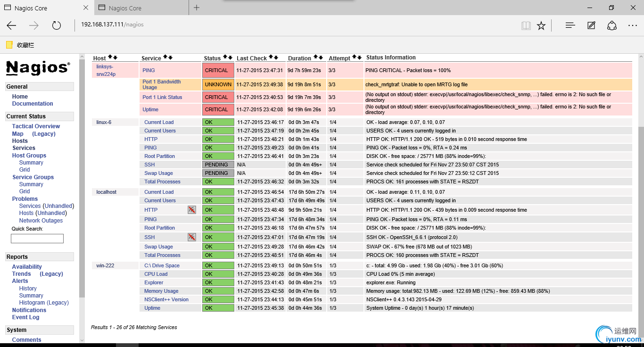
Task: Open the Notifications report
Action: click(x=29, y=310)
